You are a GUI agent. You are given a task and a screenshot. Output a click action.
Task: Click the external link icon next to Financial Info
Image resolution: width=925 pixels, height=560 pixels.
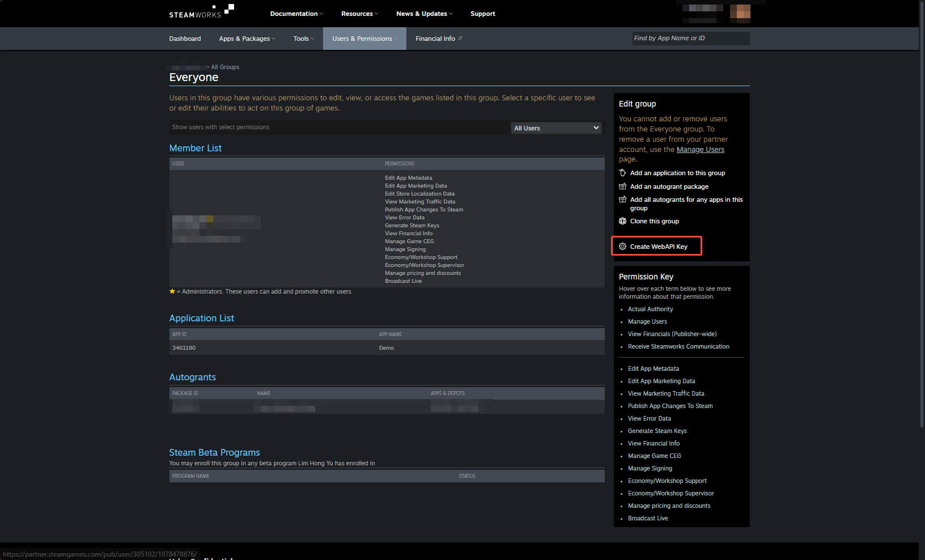(x=460, y=37)
